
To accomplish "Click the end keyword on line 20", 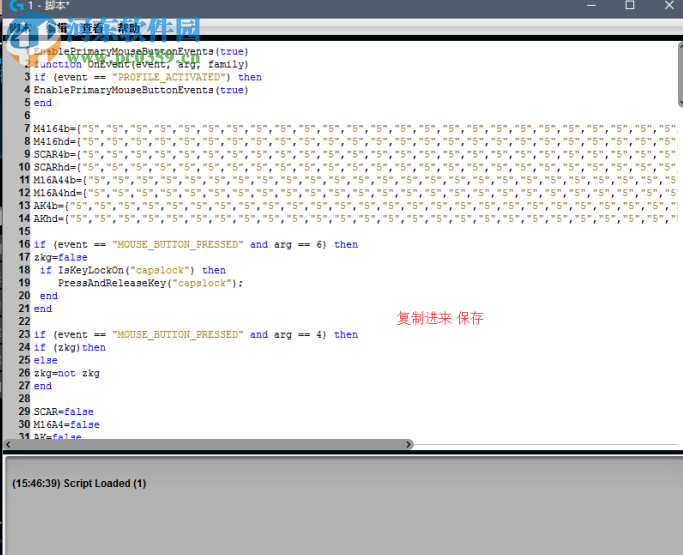I will (49, 296).
